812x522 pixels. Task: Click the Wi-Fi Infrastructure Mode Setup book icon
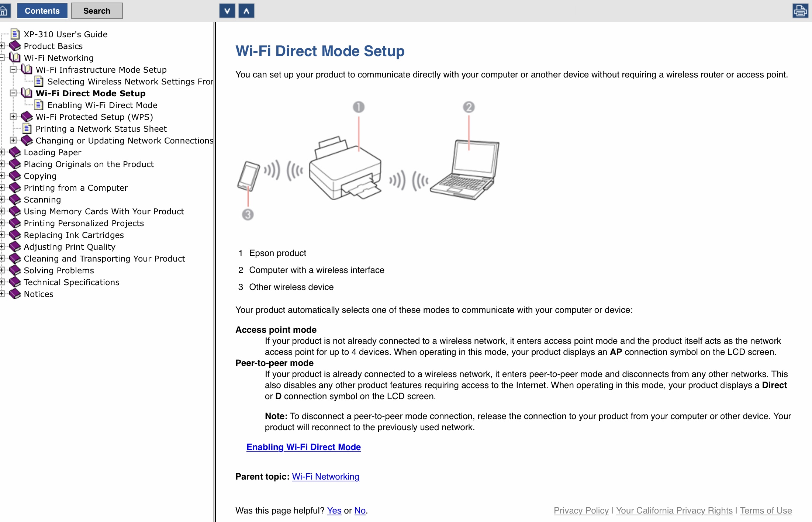pos(27,69)
